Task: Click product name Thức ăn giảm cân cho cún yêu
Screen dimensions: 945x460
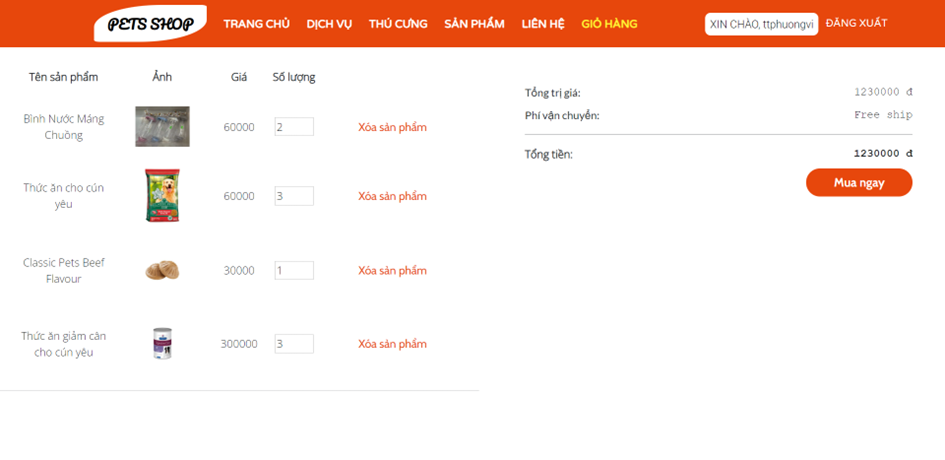Action: point(64,344)
